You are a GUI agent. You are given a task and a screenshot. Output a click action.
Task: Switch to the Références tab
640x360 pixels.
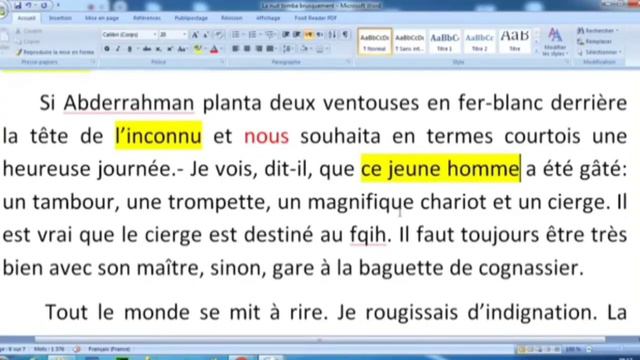click(147, 18)
